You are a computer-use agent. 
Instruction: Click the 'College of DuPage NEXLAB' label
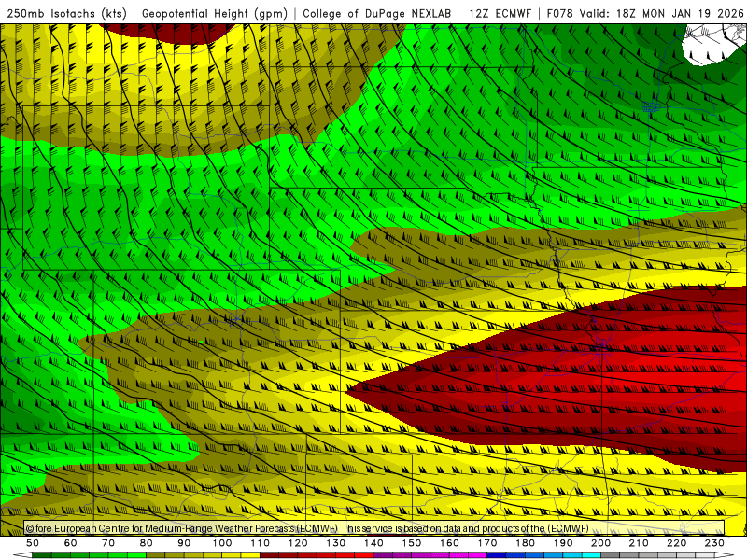377,14
